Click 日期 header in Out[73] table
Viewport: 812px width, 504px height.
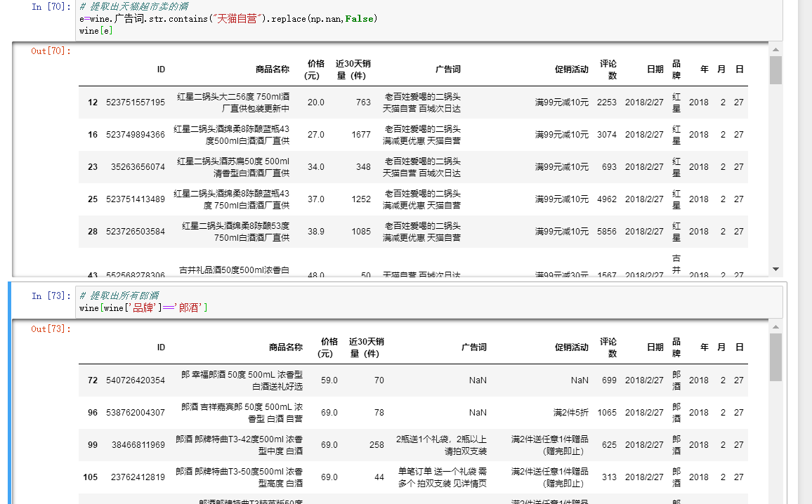[x=655, y=347]
